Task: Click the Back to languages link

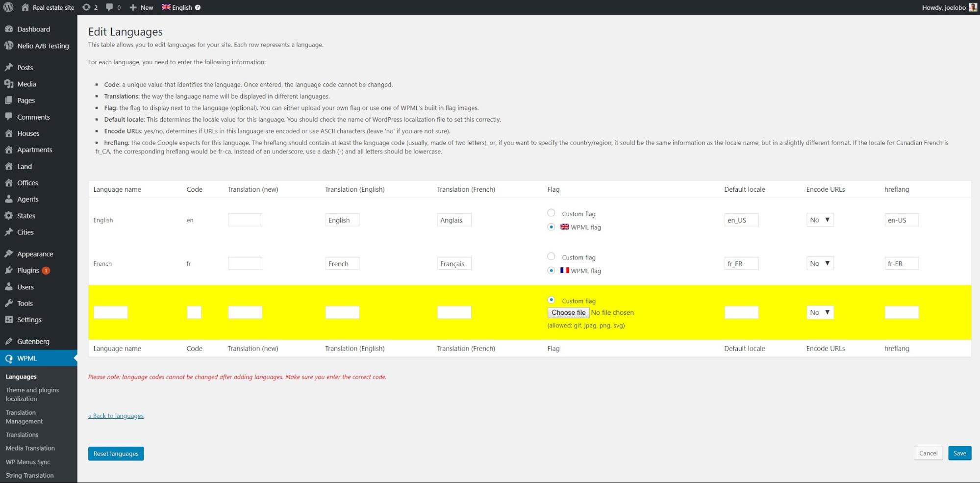Action: tap(116, 416)
